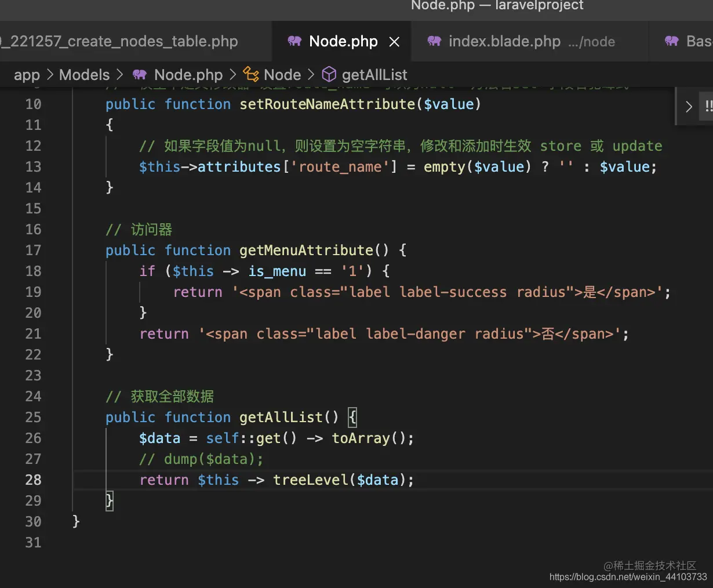Click the PHP elephant icon on index.blade.php tab

434,41
